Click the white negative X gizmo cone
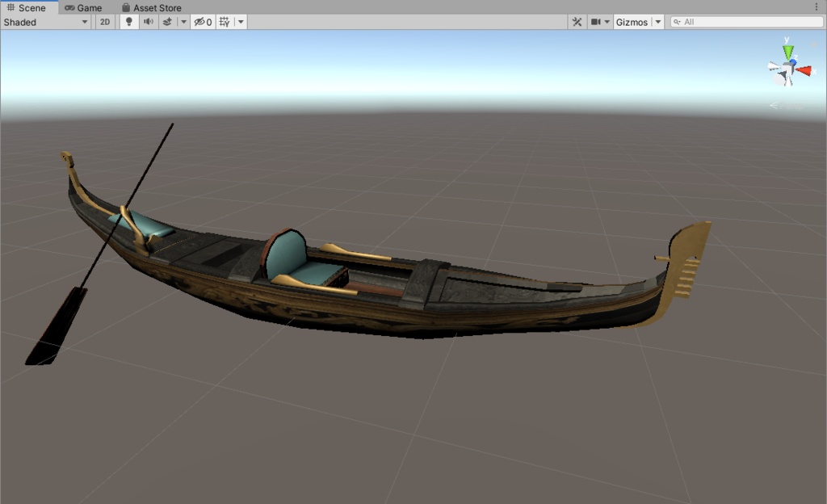Screen dimensions: 827x504 point(774,66)
